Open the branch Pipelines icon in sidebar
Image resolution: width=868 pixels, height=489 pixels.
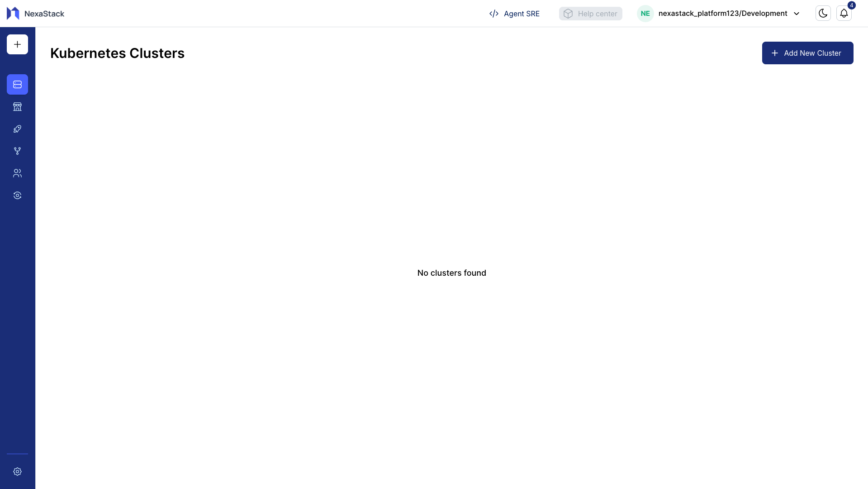17,151
